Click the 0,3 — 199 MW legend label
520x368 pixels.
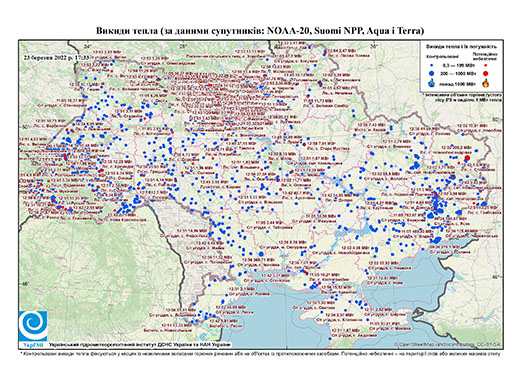(458, 66)
